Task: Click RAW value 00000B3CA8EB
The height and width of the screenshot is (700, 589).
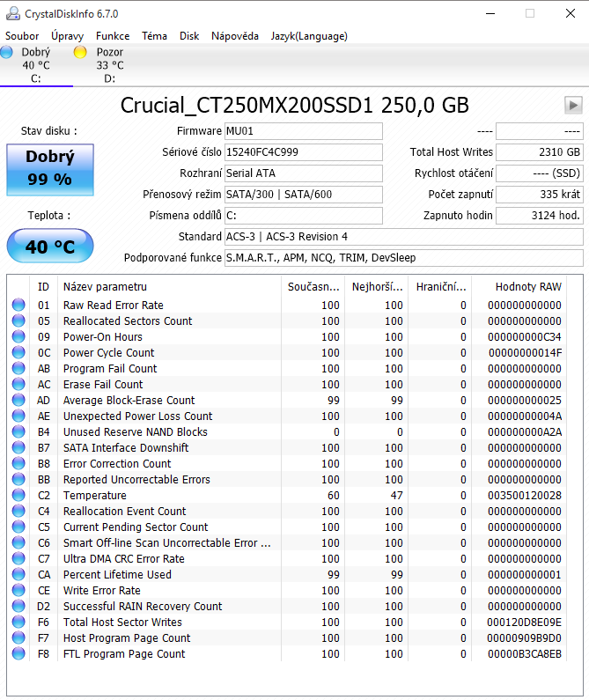Action: point(524,653)
